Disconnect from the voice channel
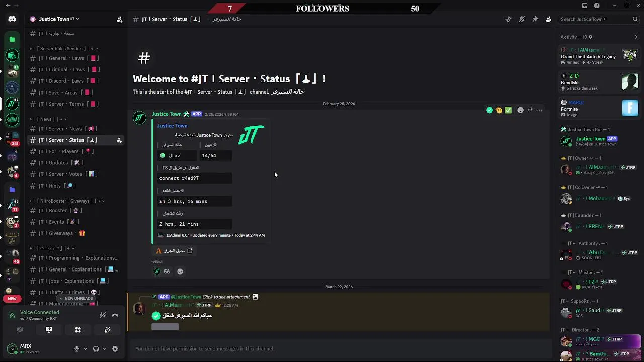The height and width of the screenshot is (362, 644). 115,315
